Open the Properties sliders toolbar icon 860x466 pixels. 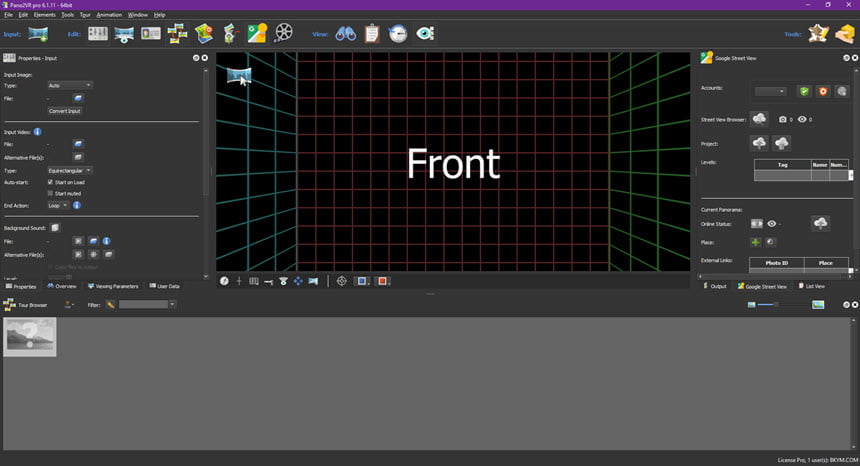98,33
